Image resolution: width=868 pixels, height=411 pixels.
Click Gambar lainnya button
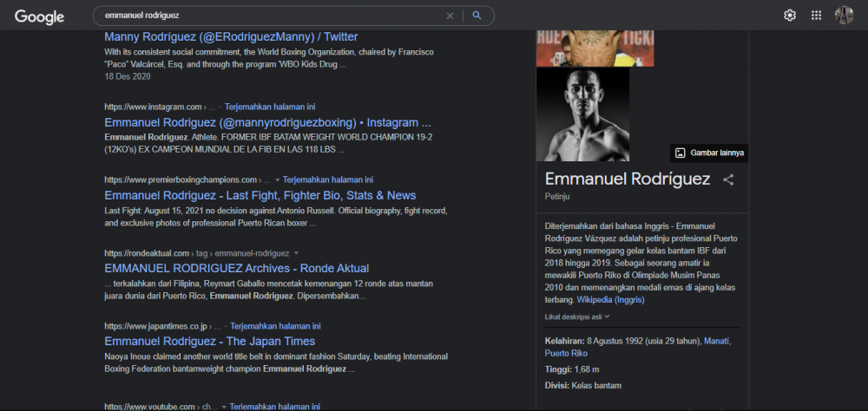point(709,153)
